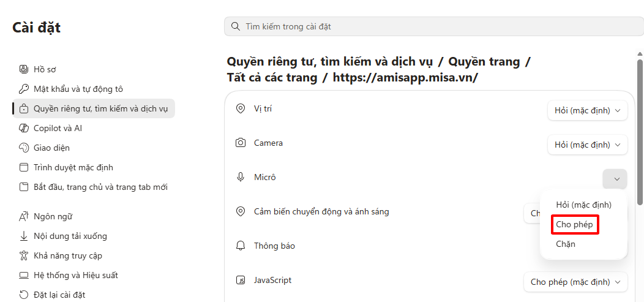Collapse the Micrô dropdown chevron
644x302 pixels.
(x=615, y=179)
